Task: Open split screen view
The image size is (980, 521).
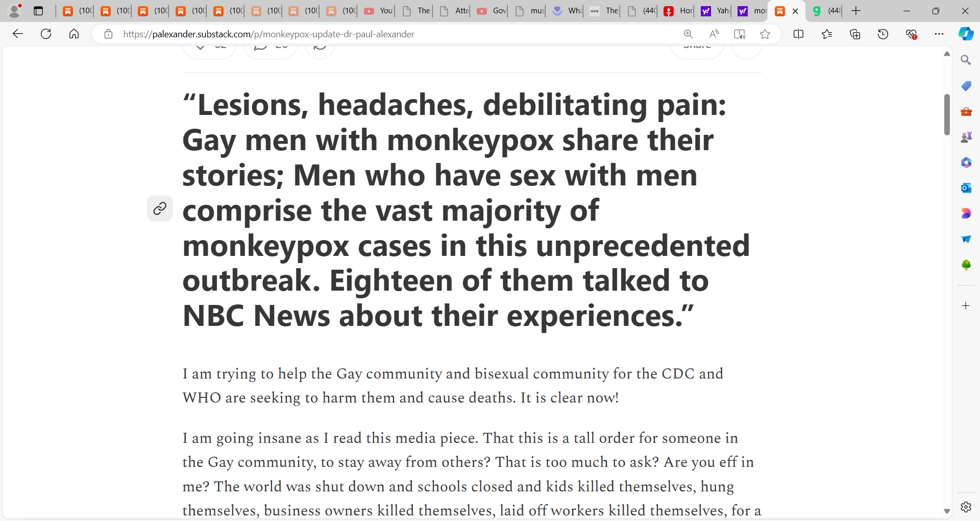Action: tap(799, 34)
